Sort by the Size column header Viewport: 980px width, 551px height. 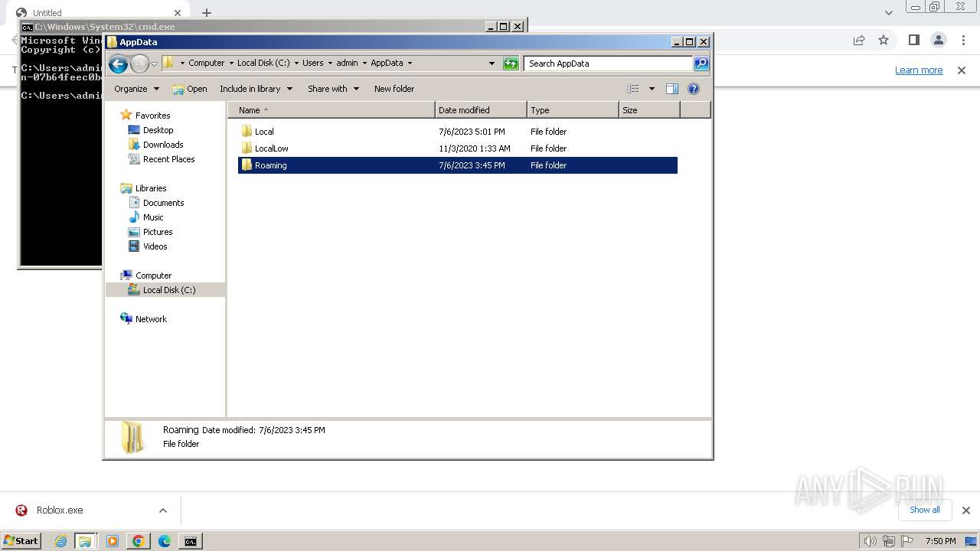coord(649,110)
